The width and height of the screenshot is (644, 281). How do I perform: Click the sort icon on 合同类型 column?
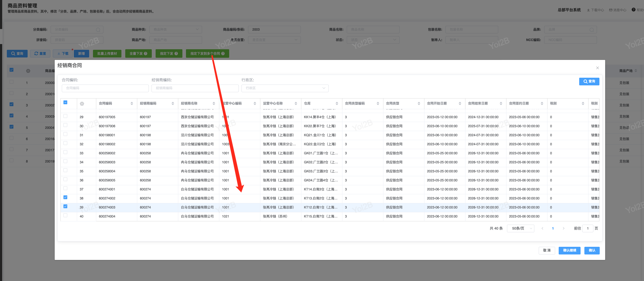tap(419, 103)
